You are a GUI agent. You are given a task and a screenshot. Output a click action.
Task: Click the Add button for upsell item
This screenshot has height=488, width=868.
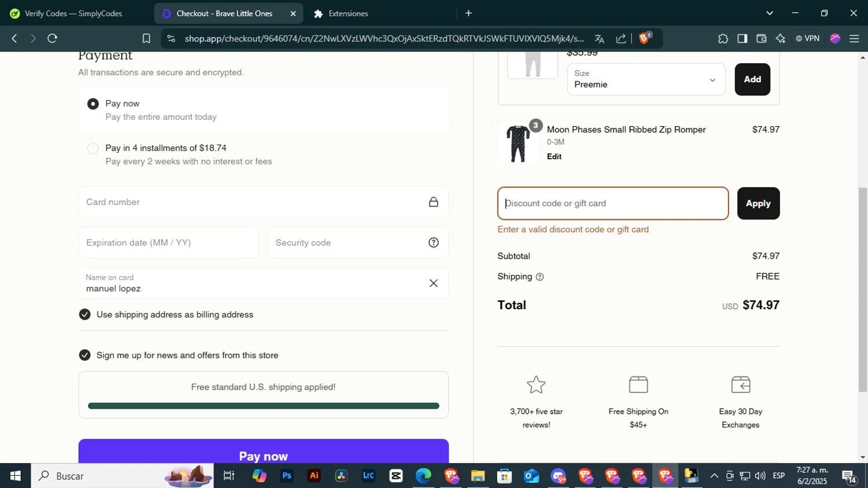click(x=752, y=79)
